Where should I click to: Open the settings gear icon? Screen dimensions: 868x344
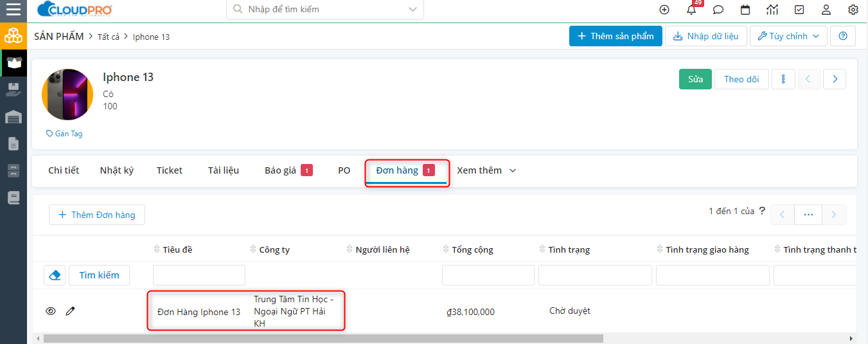click(853, 10)
